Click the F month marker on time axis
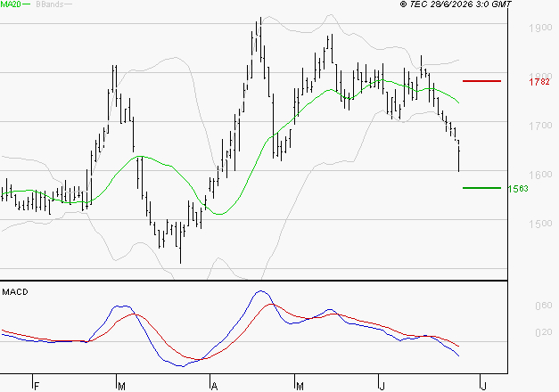Screen dimensions: 559x392 [x=36, y=387]
